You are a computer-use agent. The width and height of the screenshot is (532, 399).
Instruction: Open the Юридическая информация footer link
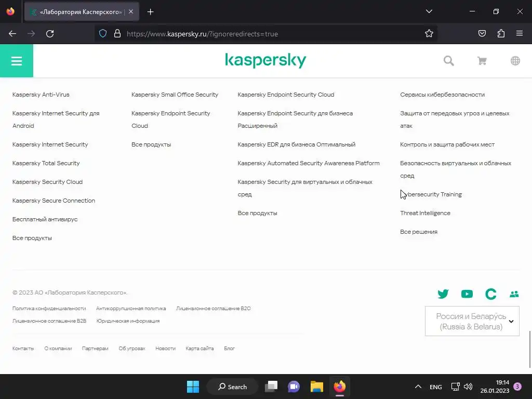128,321
